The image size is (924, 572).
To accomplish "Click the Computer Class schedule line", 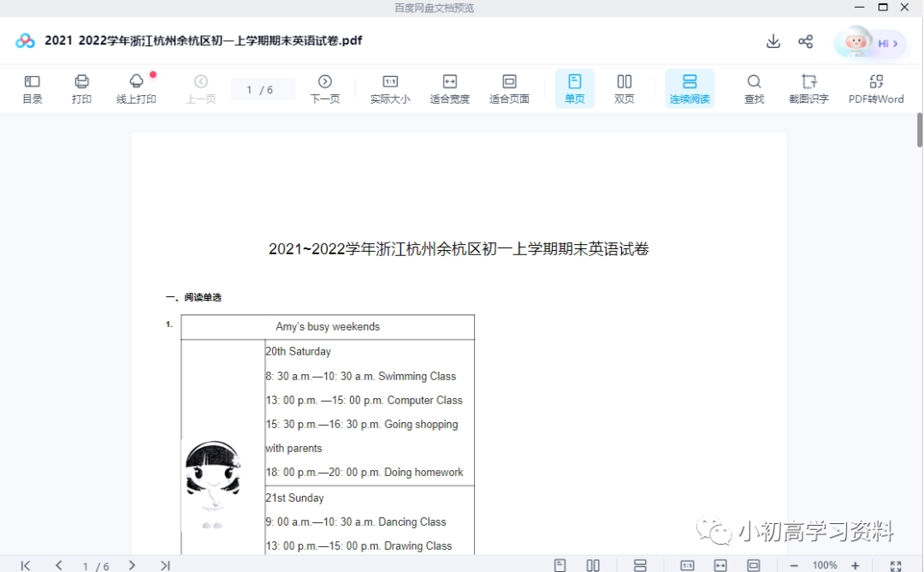I will pyautogui.click(x=364, y=401).
